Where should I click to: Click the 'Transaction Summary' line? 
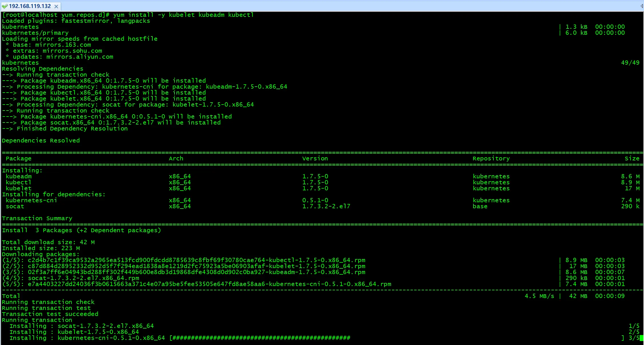pos(37,218)
